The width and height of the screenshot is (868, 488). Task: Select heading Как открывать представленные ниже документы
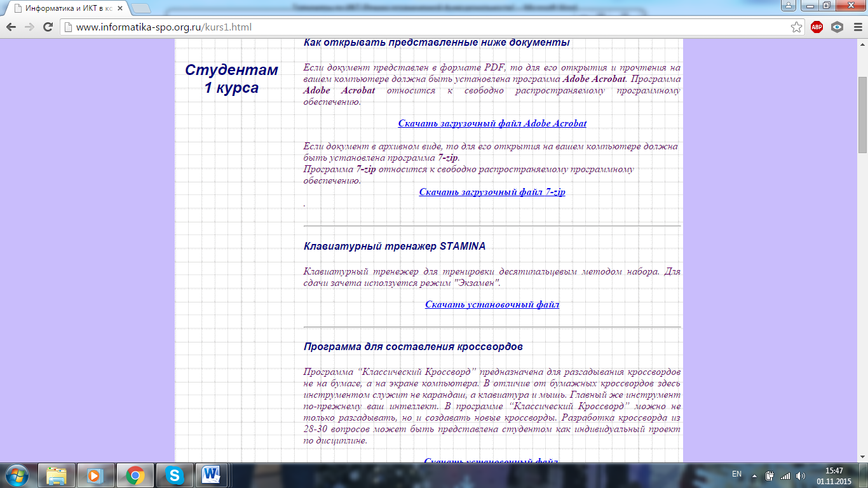437,43
